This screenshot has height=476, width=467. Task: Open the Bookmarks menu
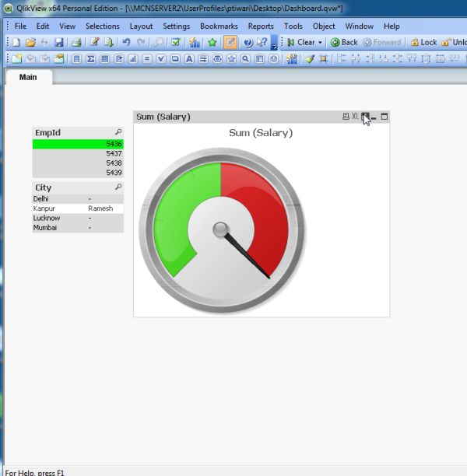click(219, 26)
